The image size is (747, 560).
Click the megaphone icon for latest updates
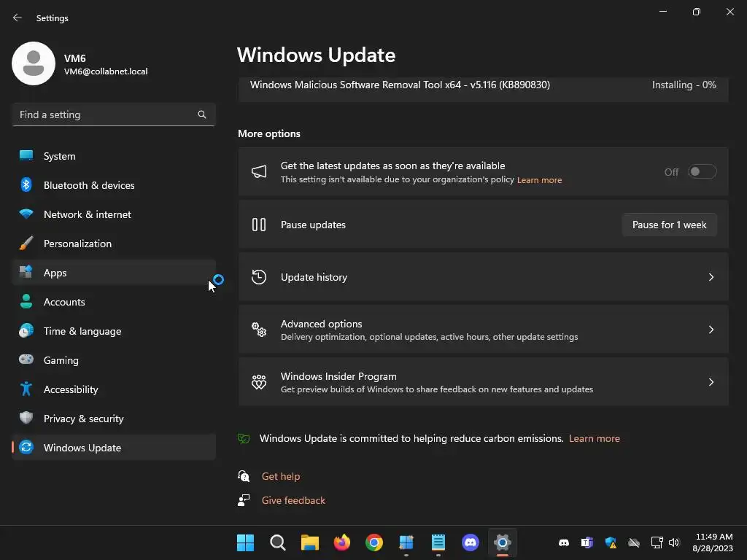coord(259,172)
